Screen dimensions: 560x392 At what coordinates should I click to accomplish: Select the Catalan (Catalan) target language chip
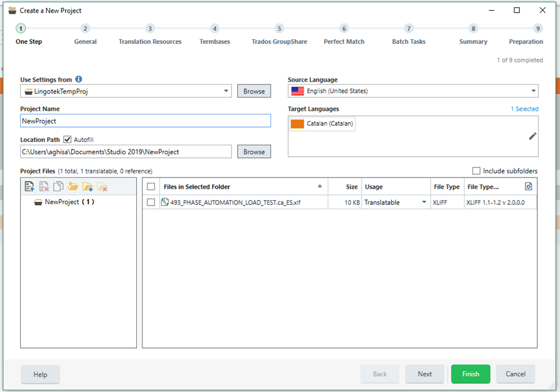(322, 124)
